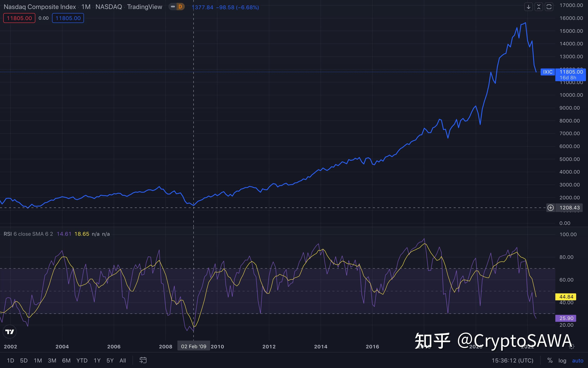Select the 3M time range

[52, 360]
